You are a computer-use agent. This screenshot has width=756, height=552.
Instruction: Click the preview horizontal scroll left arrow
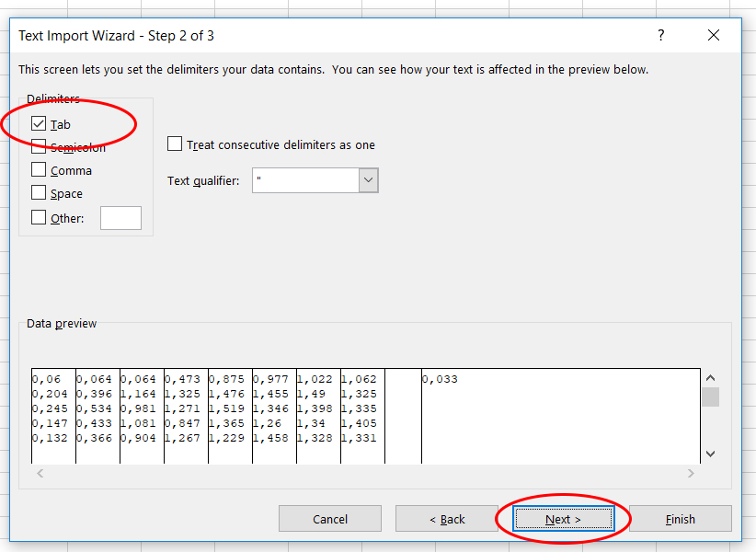click(40, 473)
